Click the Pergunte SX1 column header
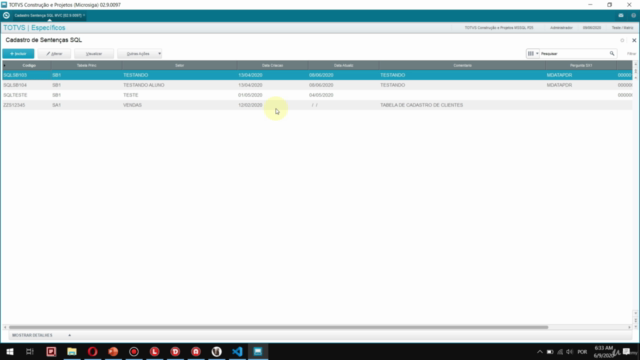 (581, 65)
